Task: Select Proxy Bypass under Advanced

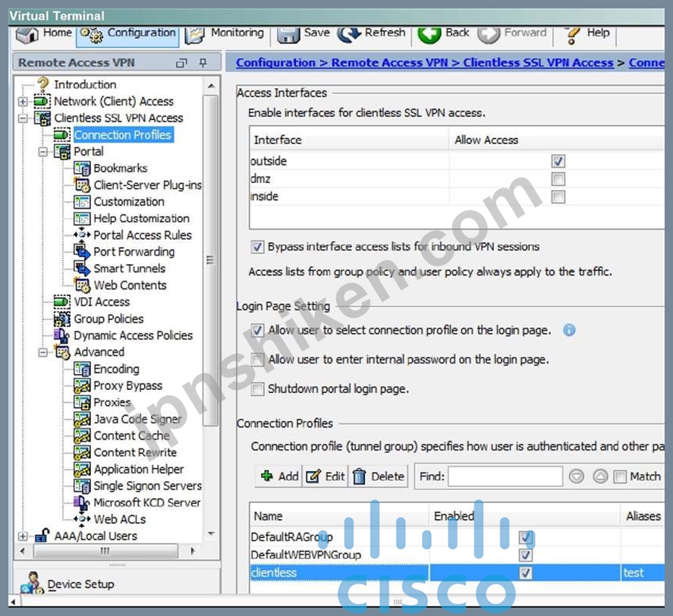Action: [128, 385]
